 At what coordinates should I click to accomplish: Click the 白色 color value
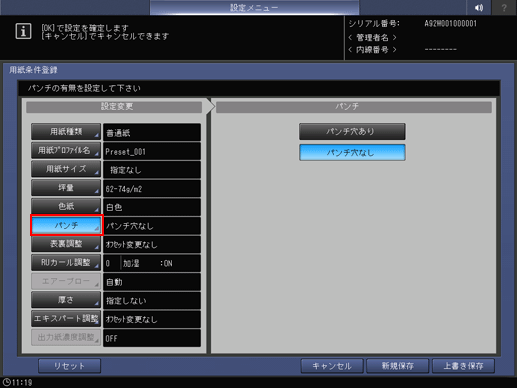(152, 207)
